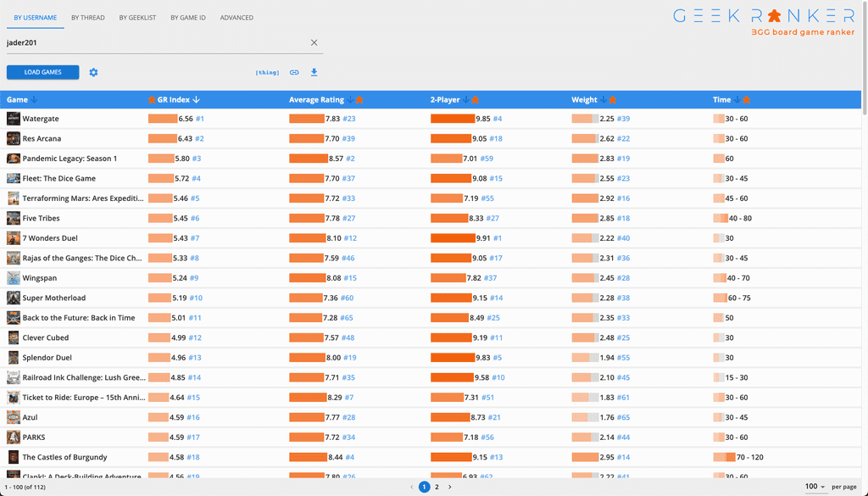Click 7 Wonders Duel's 2-Player rank #1
The width and height of the screenshot is (868, 496).
click(497, 238)
